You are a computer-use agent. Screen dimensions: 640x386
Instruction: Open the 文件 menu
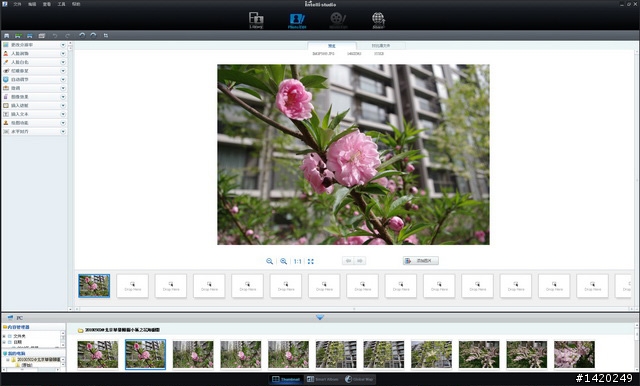[x=17, y=4]
